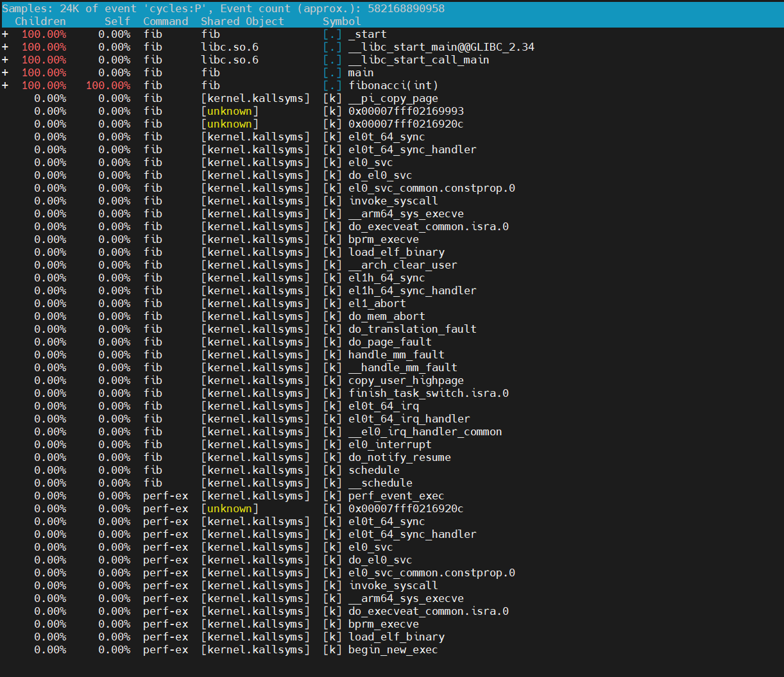Expand the fibonacci(int) call chain
This screenshot has width=784, height=677.
5,85
